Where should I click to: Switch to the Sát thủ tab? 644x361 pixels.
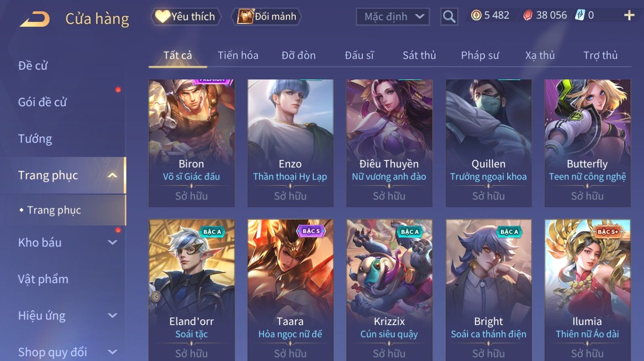(x=419, y=56)
